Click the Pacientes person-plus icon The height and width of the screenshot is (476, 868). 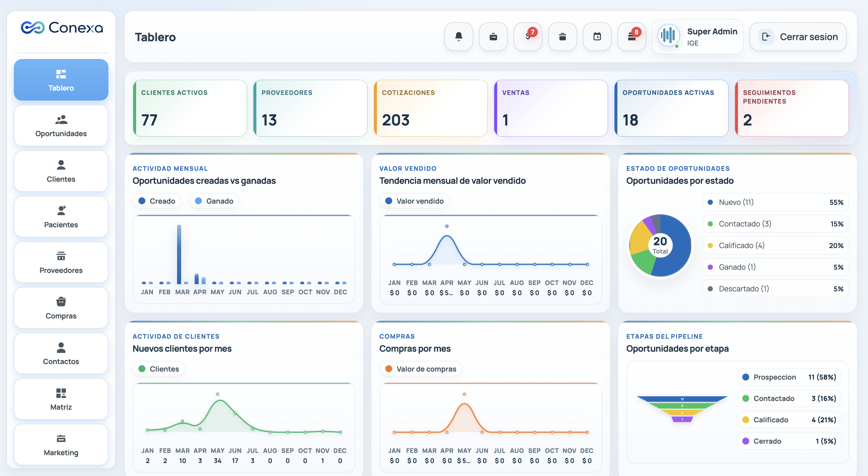coord(61,211)
